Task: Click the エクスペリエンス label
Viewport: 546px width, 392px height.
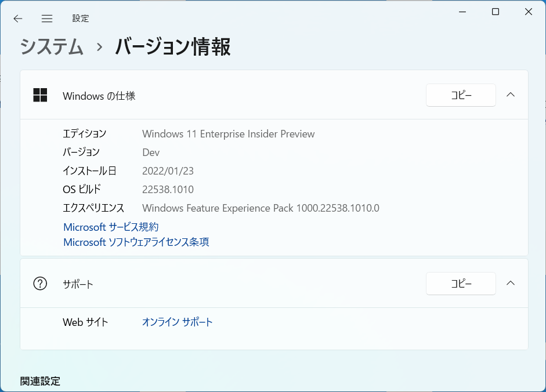Action: pyautogui.click(x=93, y=208)
